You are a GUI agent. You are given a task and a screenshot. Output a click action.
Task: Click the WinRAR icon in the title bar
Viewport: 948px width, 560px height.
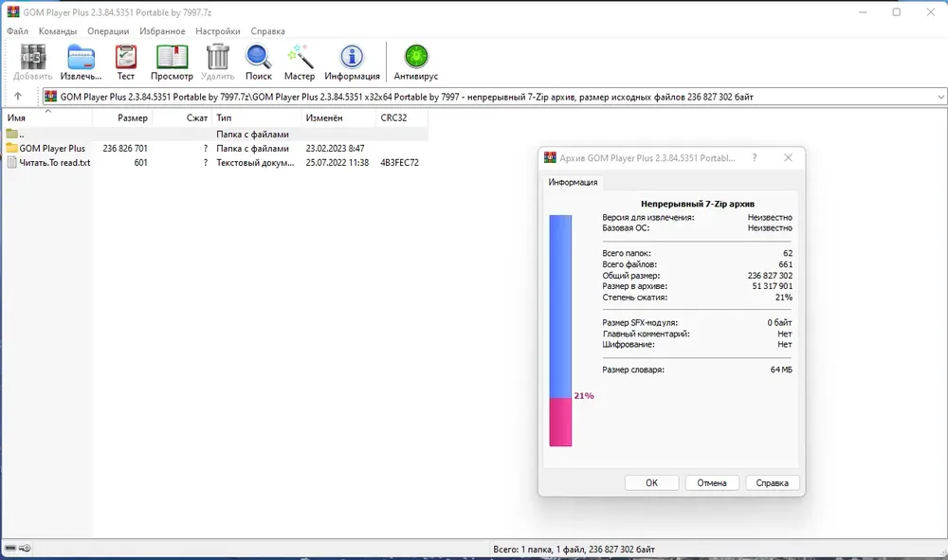point(12,12)
